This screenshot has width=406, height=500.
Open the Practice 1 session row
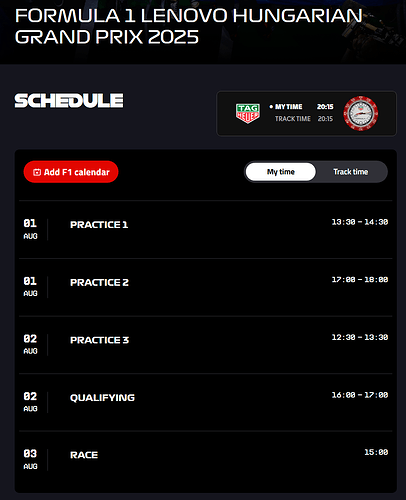pyautogui.click(x=206, y=229)
